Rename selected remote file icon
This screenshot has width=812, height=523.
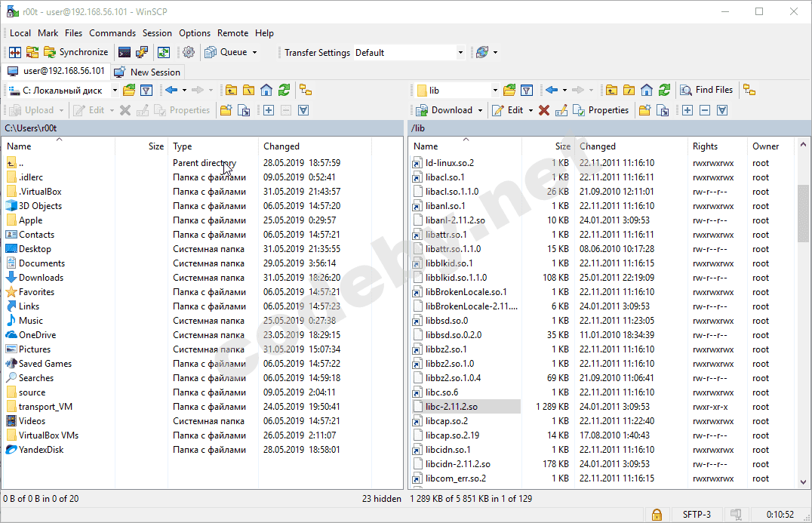pyautogui.click(x=561, y=110)
